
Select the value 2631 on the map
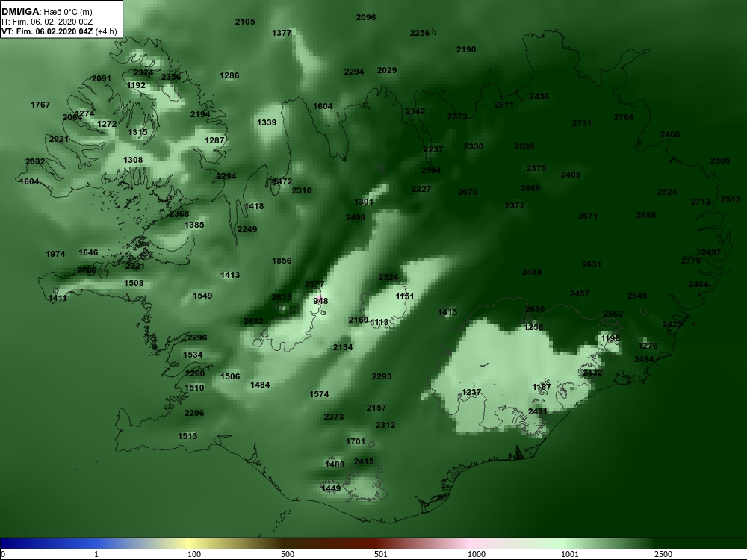tap(591, 264)
